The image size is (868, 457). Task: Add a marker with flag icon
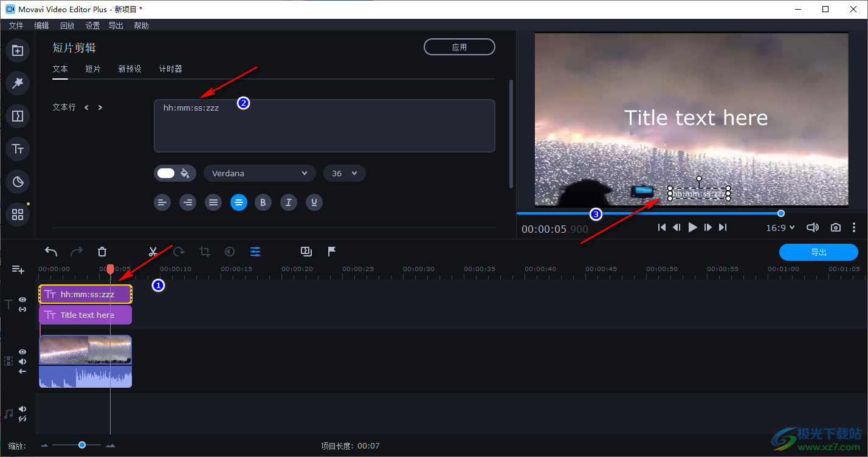[x=332, y=252]
